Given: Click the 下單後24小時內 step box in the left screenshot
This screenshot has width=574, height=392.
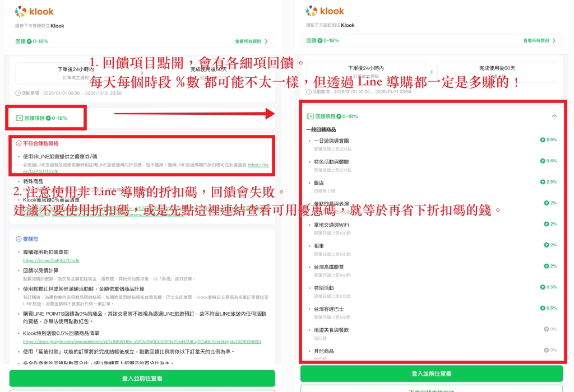Looking at the screenshot, I should [x=76, y=73].
